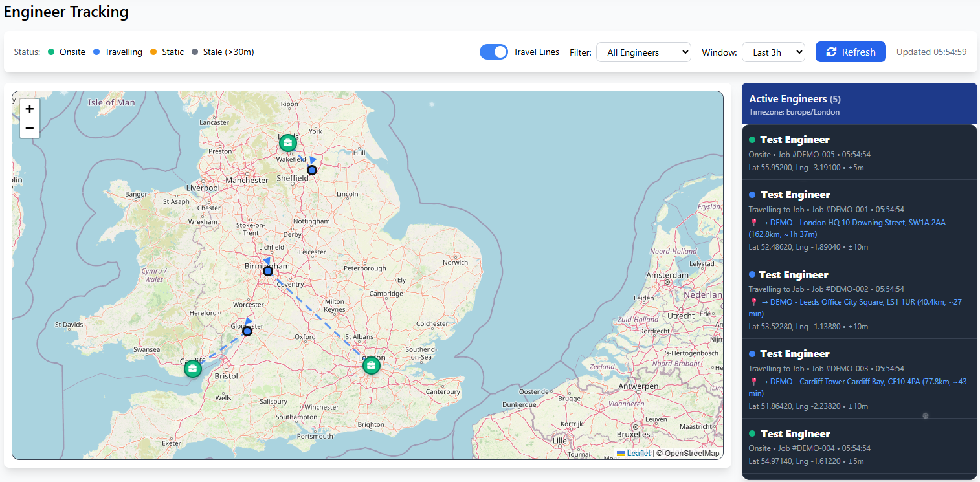
Task: Zoom out on the map
Action: pyautogui.click(x=30, y=128)
